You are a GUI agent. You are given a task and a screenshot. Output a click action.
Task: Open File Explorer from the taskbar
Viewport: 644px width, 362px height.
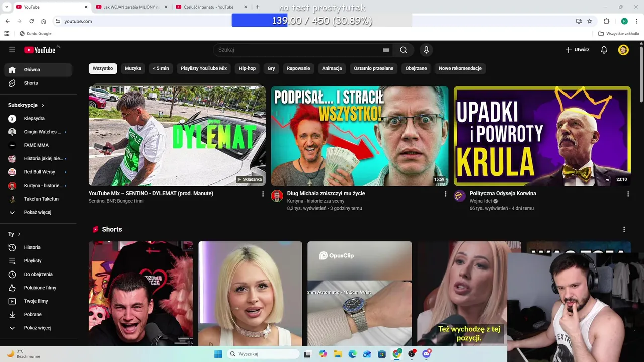pos(338,354)
